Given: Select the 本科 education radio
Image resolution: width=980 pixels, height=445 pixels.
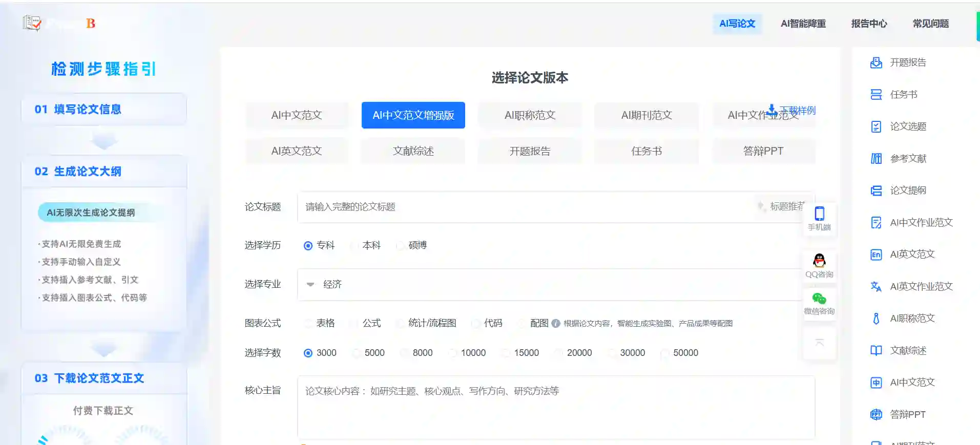Looking at the screenshot, I should tap(354, 246).
